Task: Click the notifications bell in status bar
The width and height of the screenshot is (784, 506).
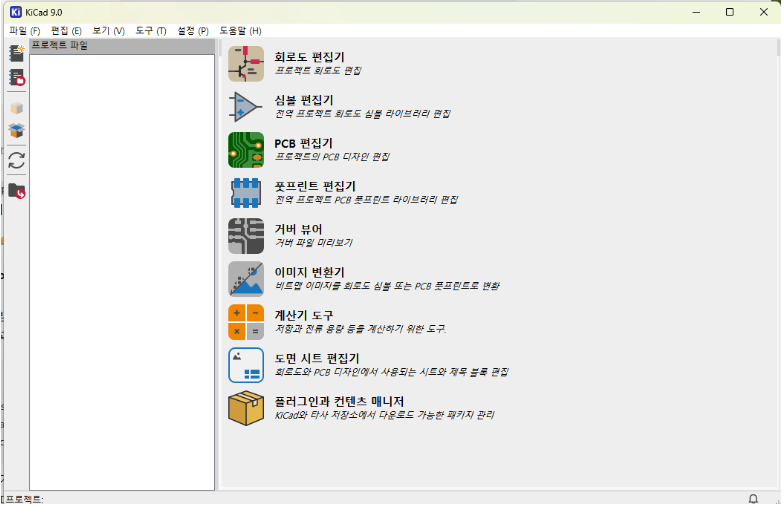Action: [753, 498]
